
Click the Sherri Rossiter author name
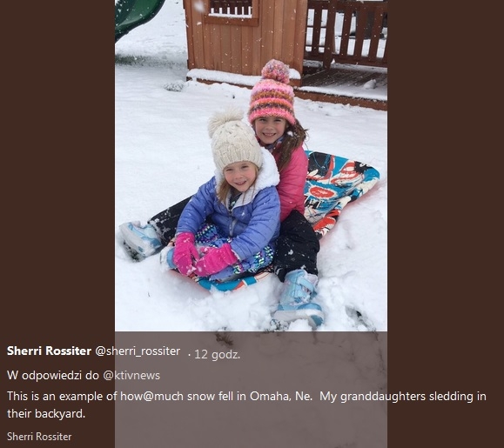(49, 351)
